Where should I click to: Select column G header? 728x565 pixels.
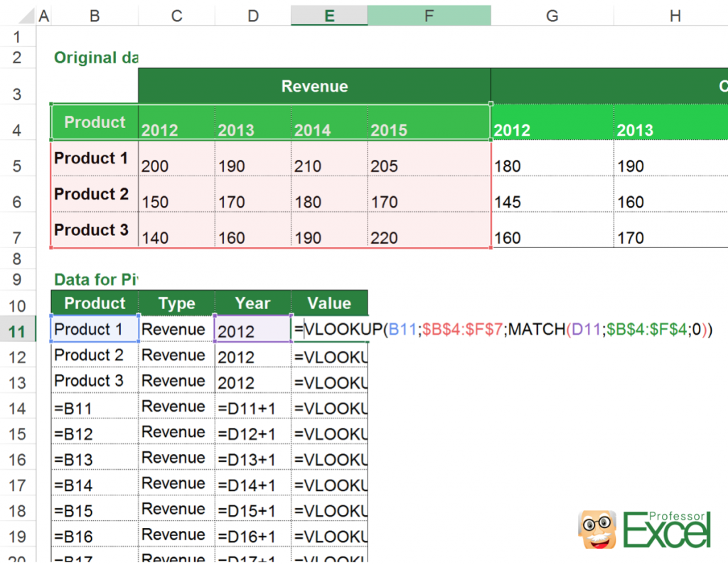(552, 14)
